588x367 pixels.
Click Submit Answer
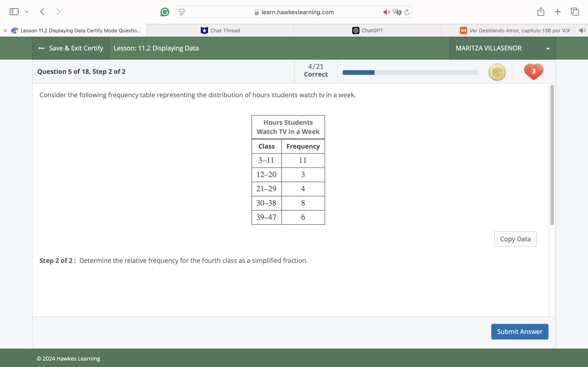[x=520, y=332]
